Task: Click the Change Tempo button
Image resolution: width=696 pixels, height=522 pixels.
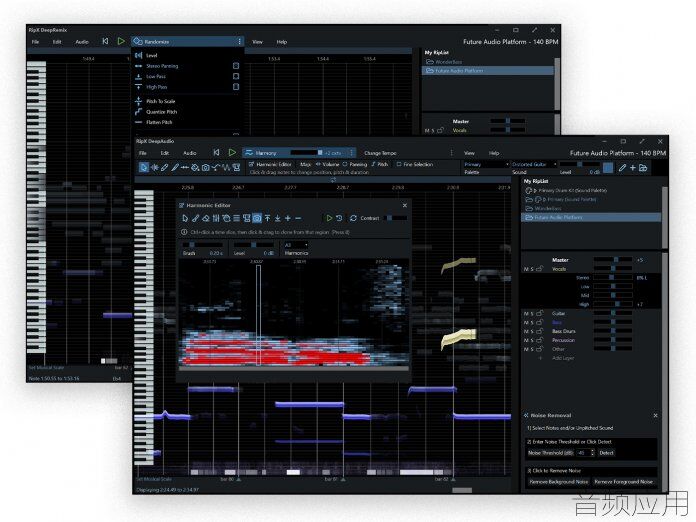Action: (x=380, y=153)
